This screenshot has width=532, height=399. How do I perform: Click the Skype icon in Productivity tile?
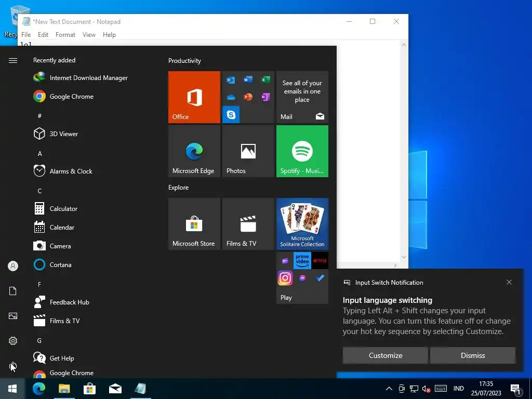point(231,115)
